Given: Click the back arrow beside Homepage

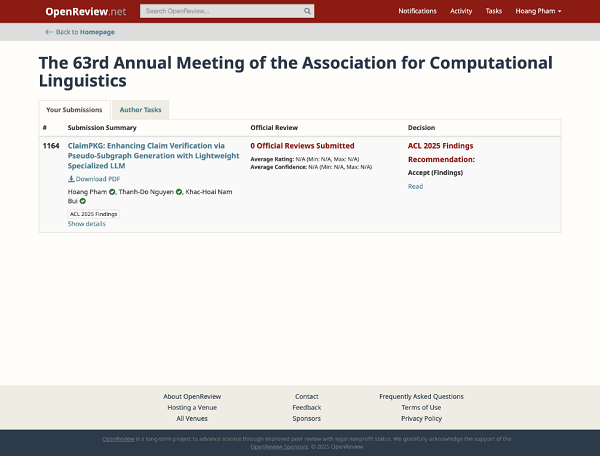Looking at the screenshot, I should (49, 32).
